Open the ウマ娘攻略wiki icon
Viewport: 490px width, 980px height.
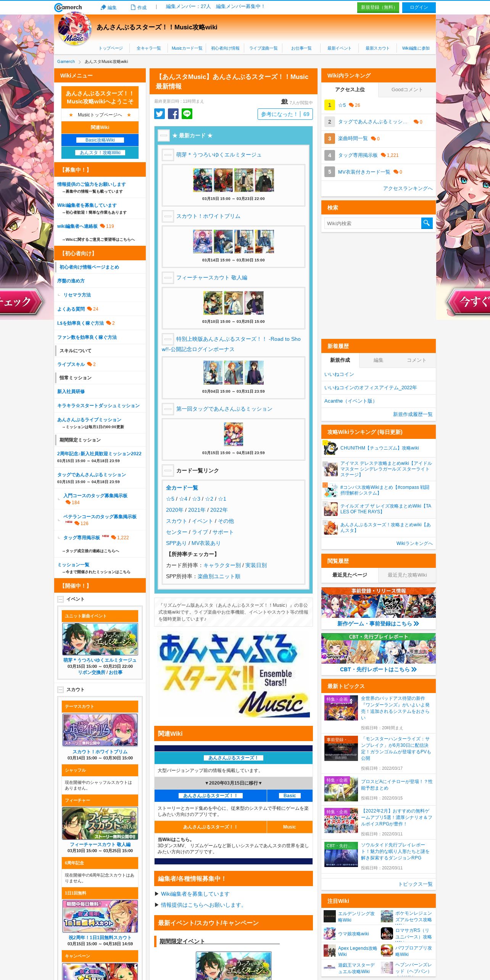(330, 933)
